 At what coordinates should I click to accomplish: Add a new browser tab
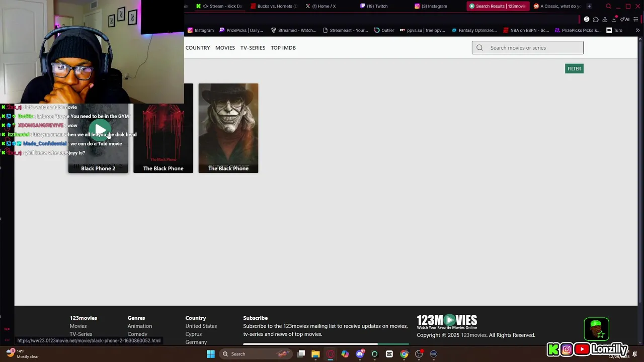click(589, 6)
